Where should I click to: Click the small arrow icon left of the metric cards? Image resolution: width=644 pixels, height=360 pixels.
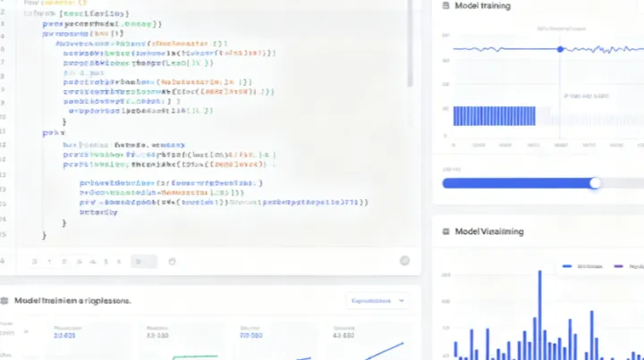(26, 331)
